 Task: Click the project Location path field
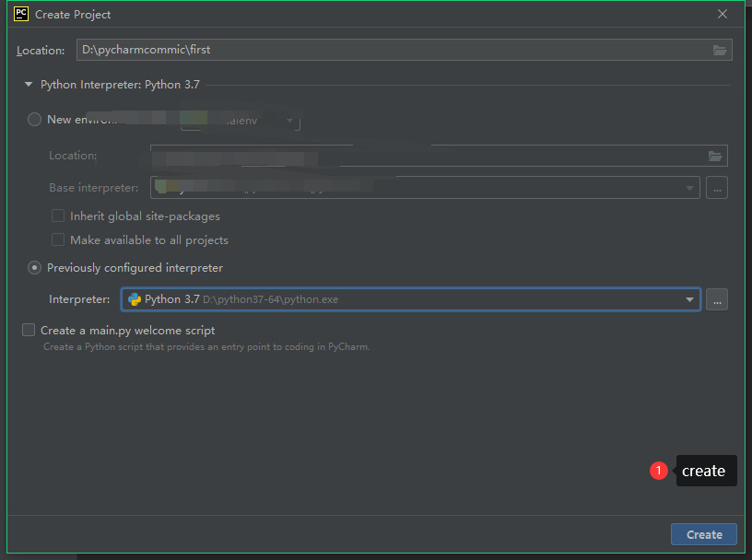click(405, 50)
